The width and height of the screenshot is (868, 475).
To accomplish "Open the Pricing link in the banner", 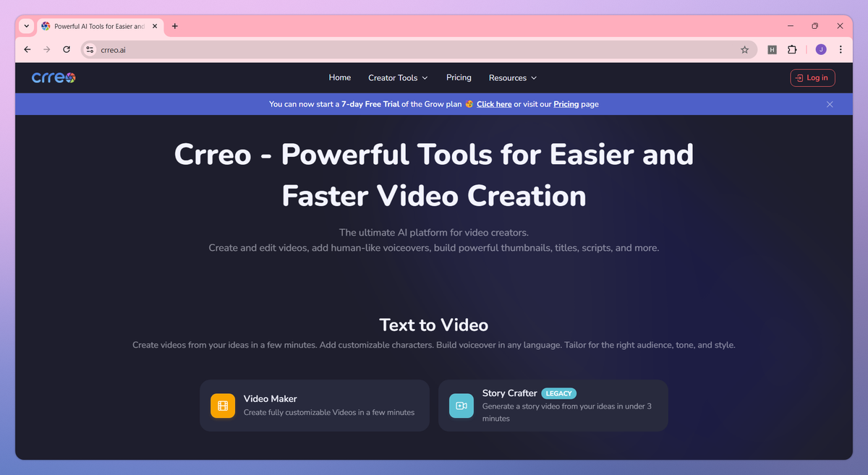I will tap(566, 104).
